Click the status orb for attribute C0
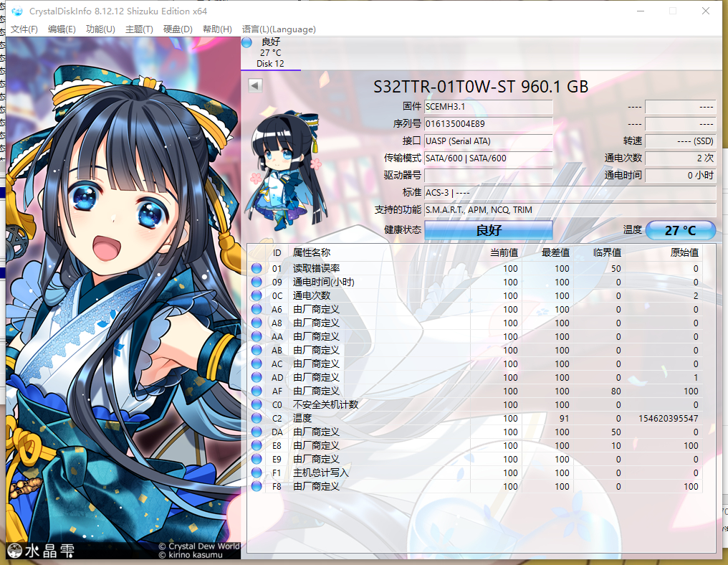The image size is (728, 565). pos(257,404)
